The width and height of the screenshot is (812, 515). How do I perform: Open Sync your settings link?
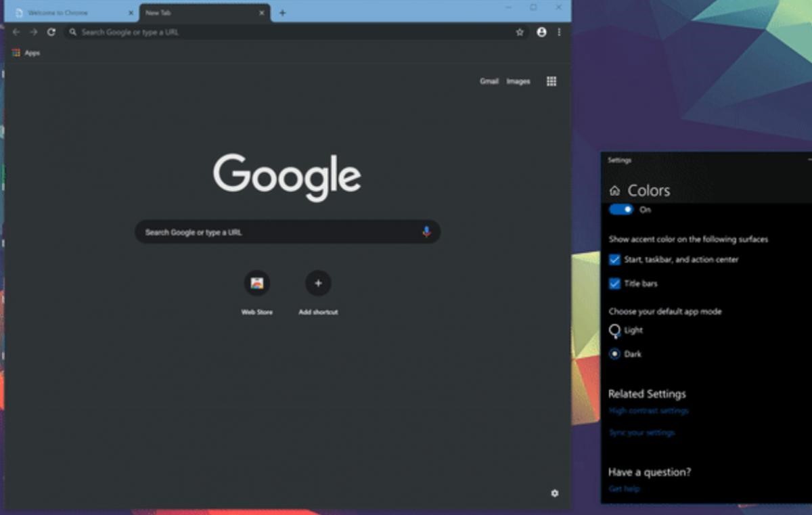(641, 432)
